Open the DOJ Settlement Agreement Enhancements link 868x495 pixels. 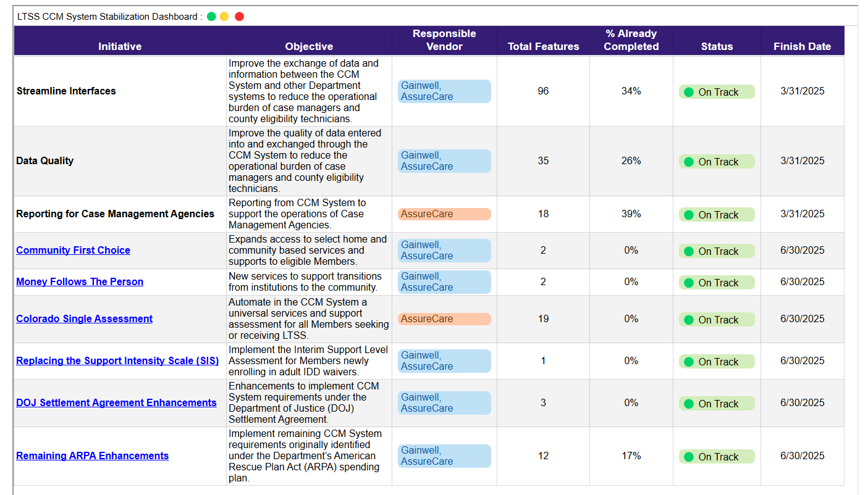click(x=116, y=402)
